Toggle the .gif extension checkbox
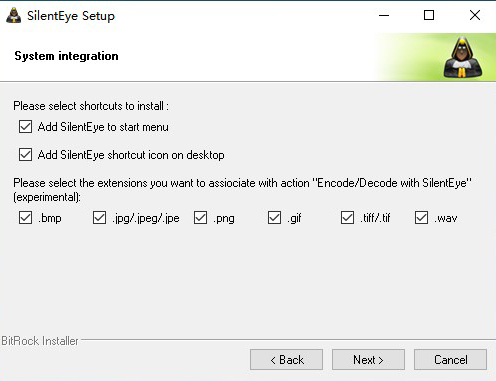 point(274,218)
